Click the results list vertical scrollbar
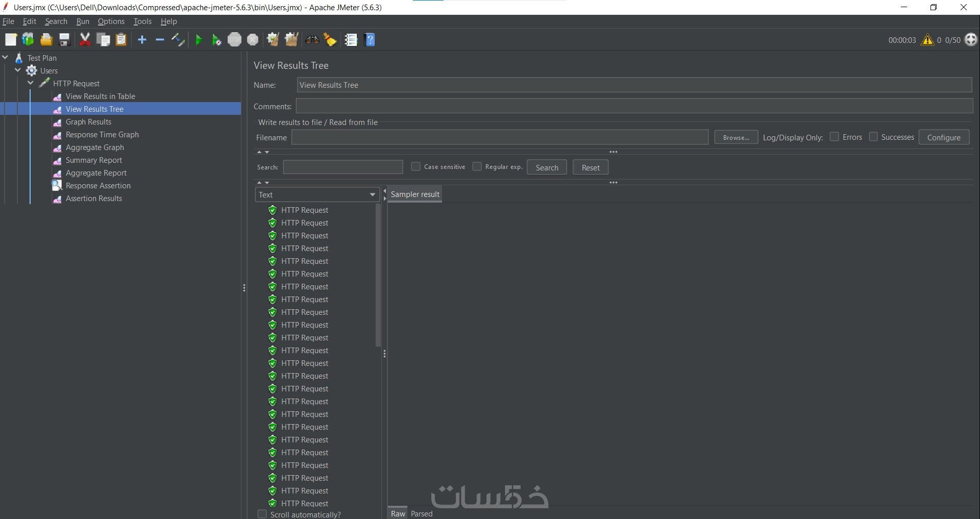This screenshot has width=980, height=519. 378,275
